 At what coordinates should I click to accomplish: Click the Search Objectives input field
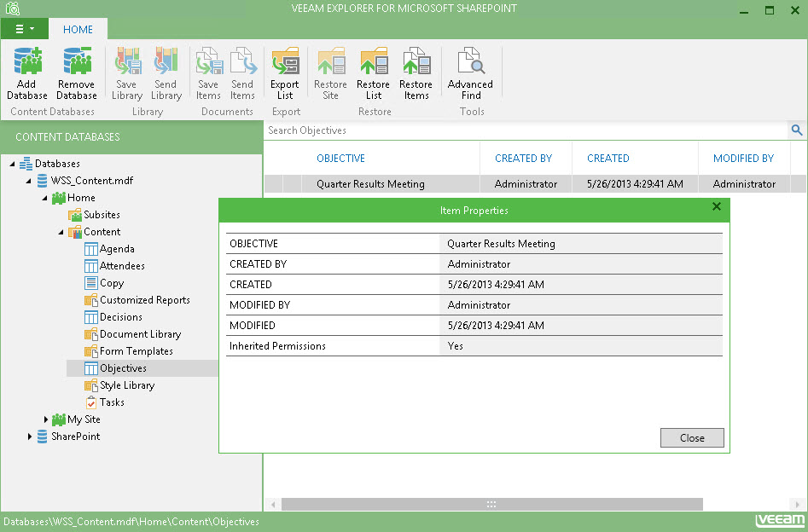(x=526, y=130)
